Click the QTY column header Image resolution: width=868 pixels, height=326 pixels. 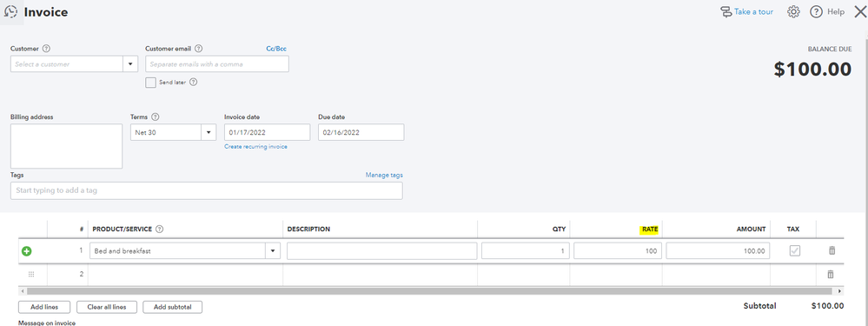click(559, 230)
